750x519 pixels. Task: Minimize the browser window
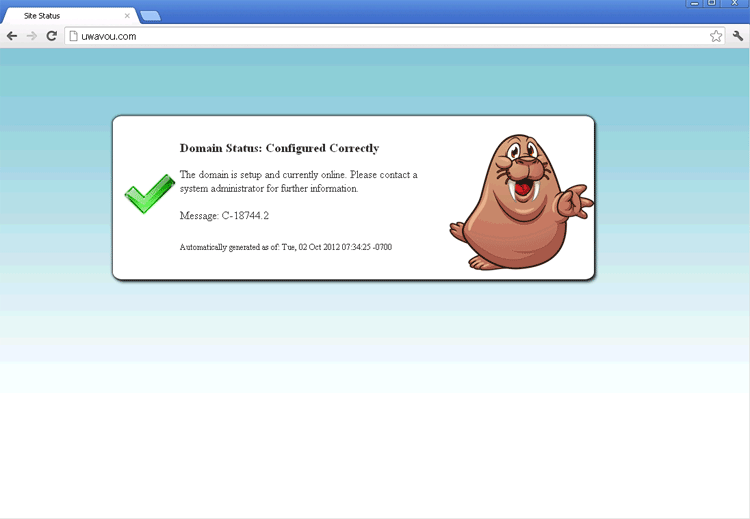click(x=694, y=4)
